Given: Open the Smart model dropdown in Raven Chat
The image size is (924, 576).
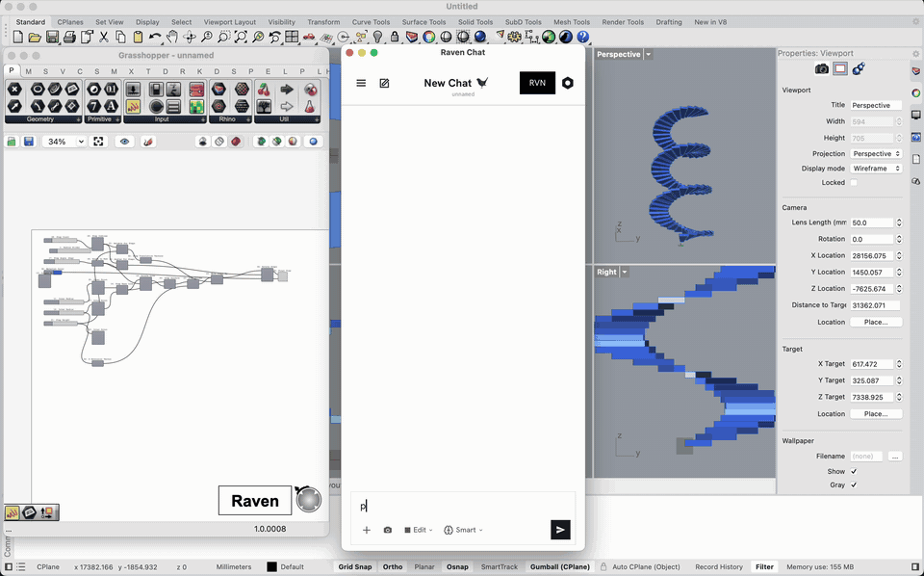Looking at the screenshot, I should [463, 530].
